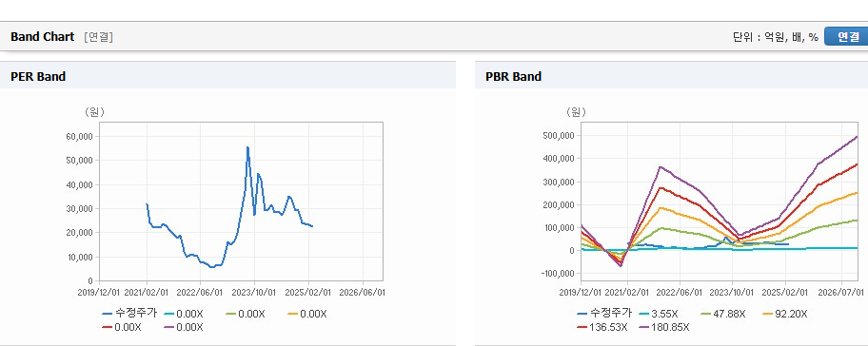The image size is (868, 346).
Task: Click the Band Chart heading
Action: pos(42,37)
